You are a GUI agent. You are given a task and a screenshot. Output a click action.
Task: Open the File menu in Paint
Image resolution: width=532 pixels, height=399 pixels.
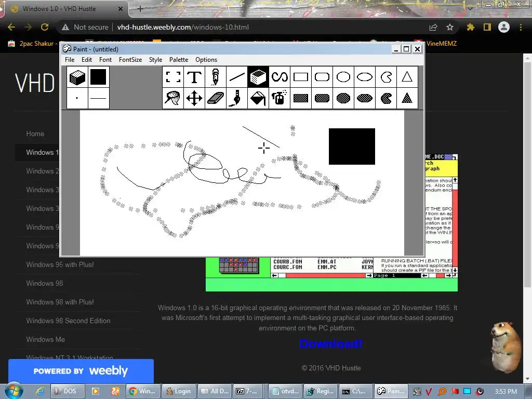[x=70, y=60]
